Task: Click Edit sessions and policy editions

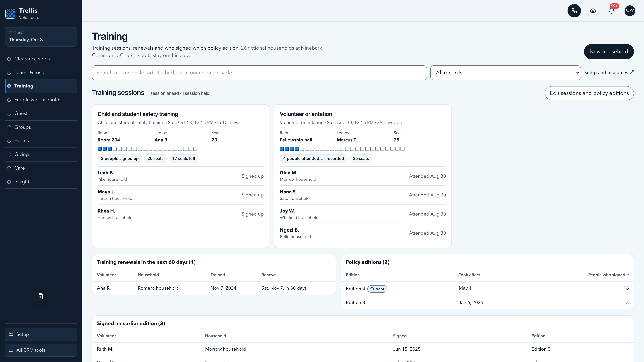Action: pyautogui.click(x=589, y=93)
